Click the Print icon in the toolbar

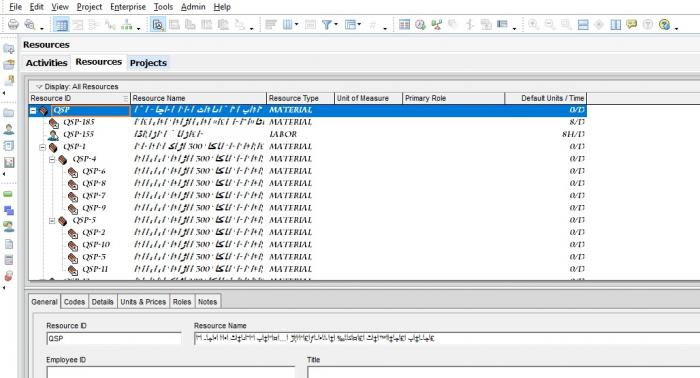click(x=13, y=24)
